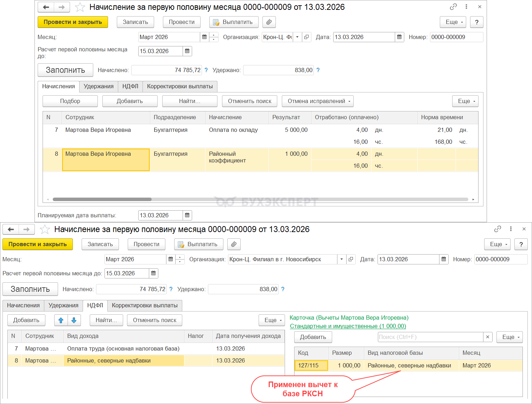Screen dimensions: 532x404
Task: Click the paperclip attachments icon in upper form
Action: [x=269, y=22]
